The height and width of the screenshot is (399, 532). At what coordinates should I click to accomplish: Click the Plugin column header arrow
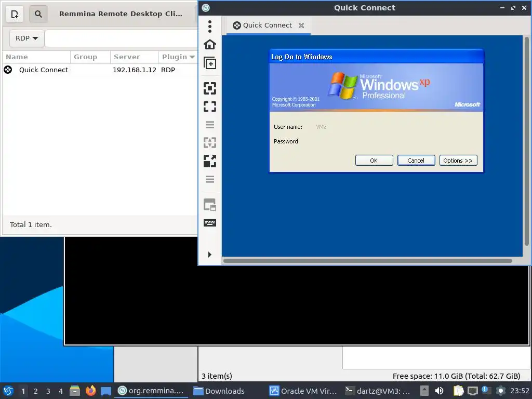[x=192, y=57]
